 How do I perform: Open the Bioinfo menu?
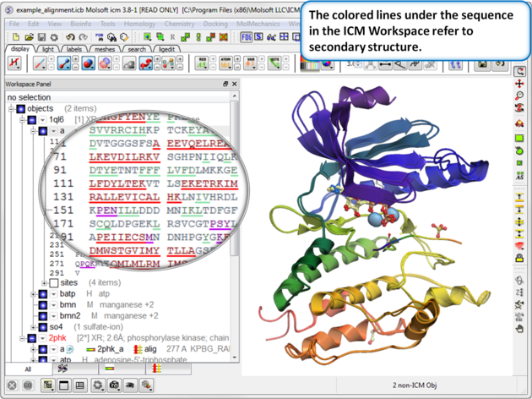point(81,25)
